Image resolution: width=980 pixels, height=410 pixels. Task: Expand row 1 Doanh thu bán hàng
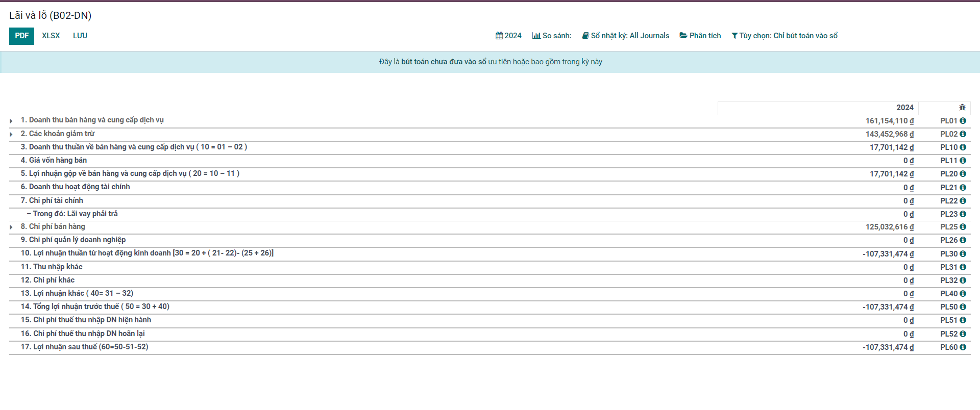click(11, 121)
